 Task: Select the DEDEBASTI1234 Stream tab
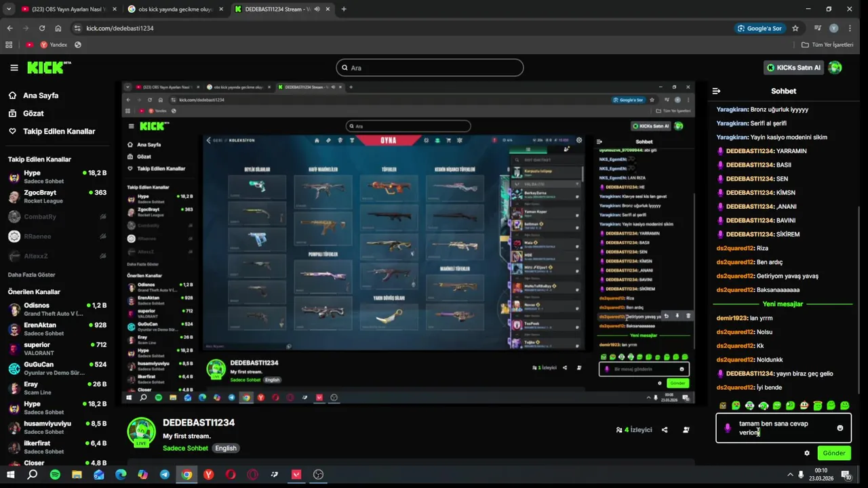pos(282,9)
